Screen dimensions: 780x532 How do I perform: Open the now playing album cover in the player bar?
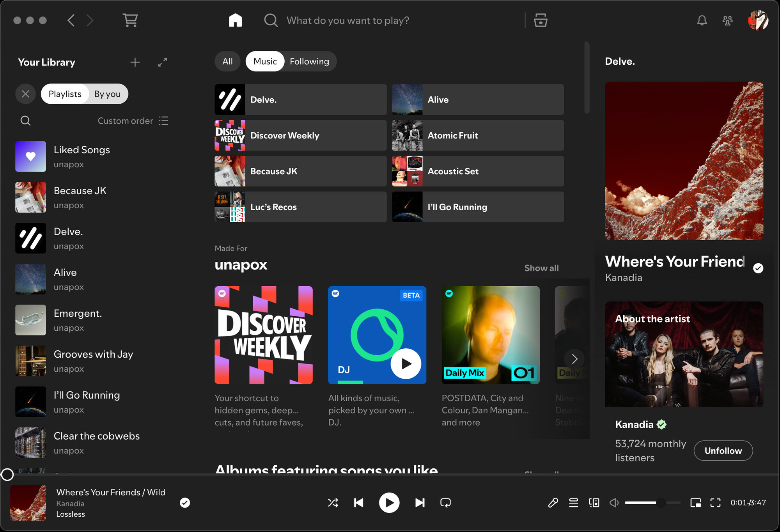point(28,503)
